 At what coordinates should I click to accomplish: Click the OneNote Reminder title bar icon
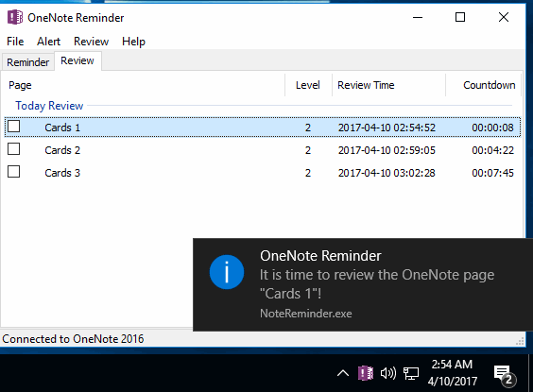(x=15, y=17)
